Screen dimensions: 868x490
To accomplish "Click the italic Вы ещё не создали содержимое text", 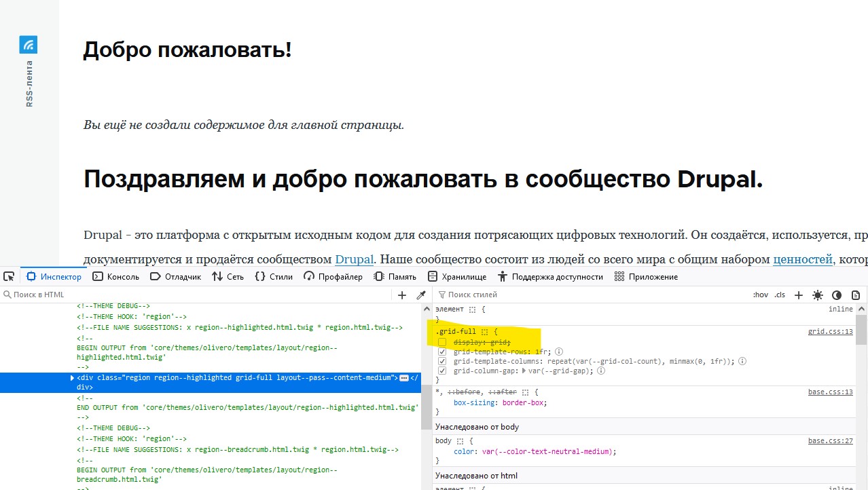I will point(244,126).
